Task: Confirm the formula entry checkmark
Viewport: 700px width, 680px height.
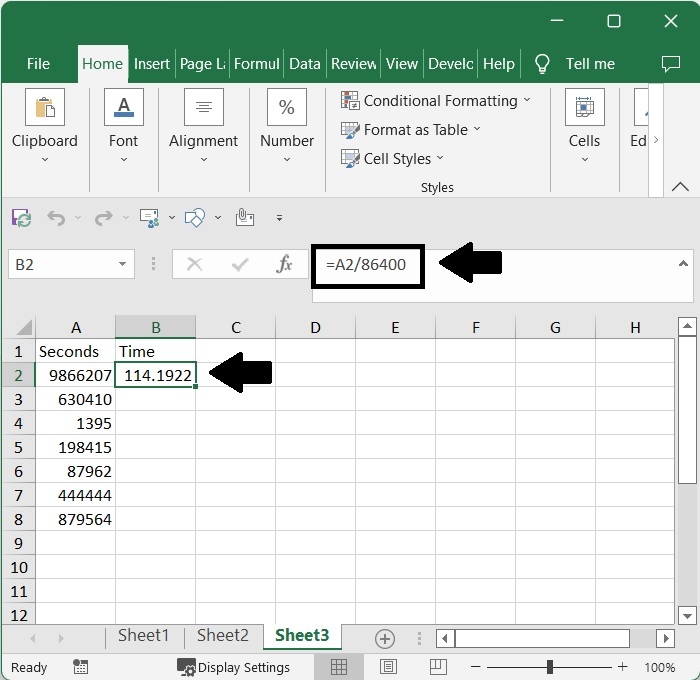Action: (x=240, y=264)
